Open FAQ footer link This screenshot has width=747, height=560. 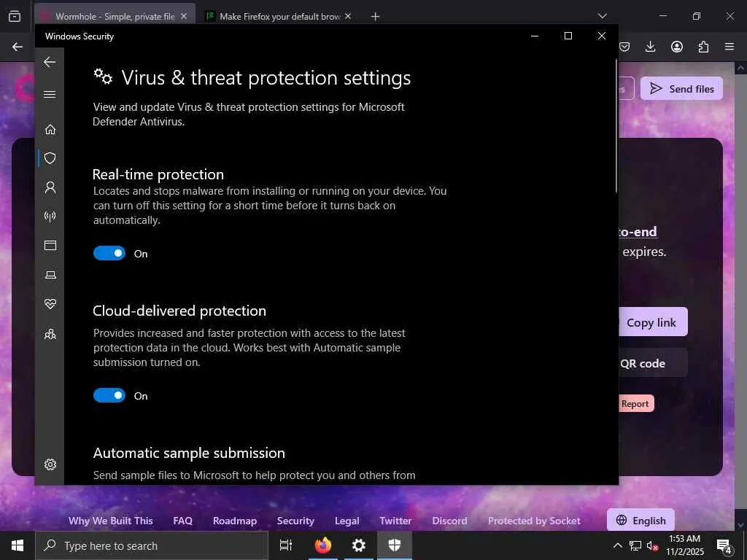(x=183, y=521)
